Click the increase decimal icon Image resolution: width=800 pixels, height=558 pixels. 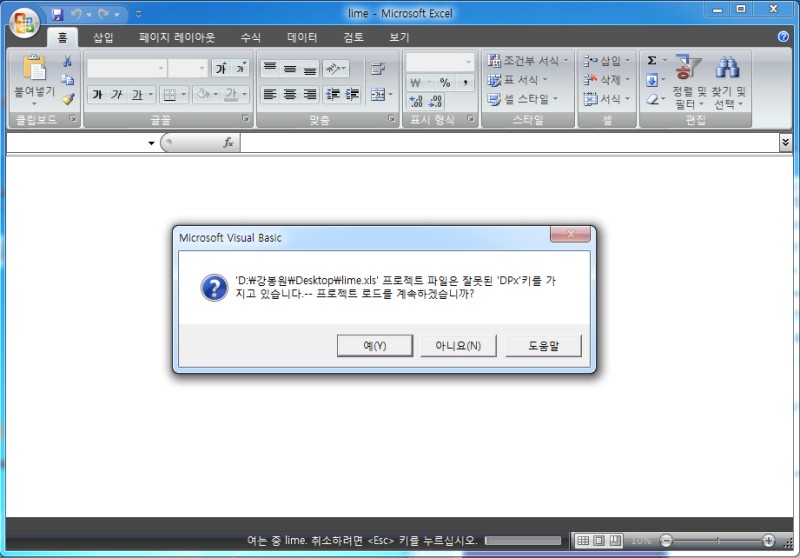click(416, 101)
